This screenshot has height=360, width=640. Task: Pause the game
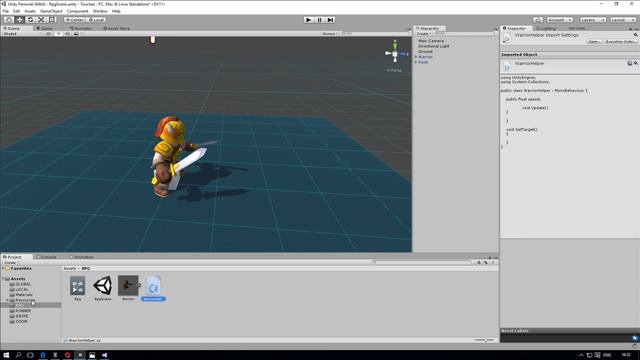(320, 20)
